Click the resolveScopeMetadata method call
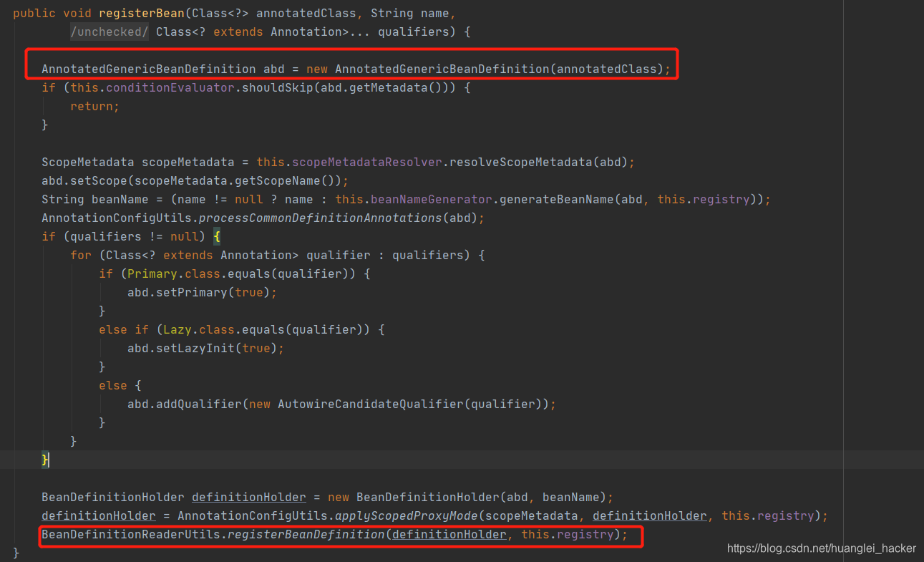924x562 pixels. click(x=521, y=162)
